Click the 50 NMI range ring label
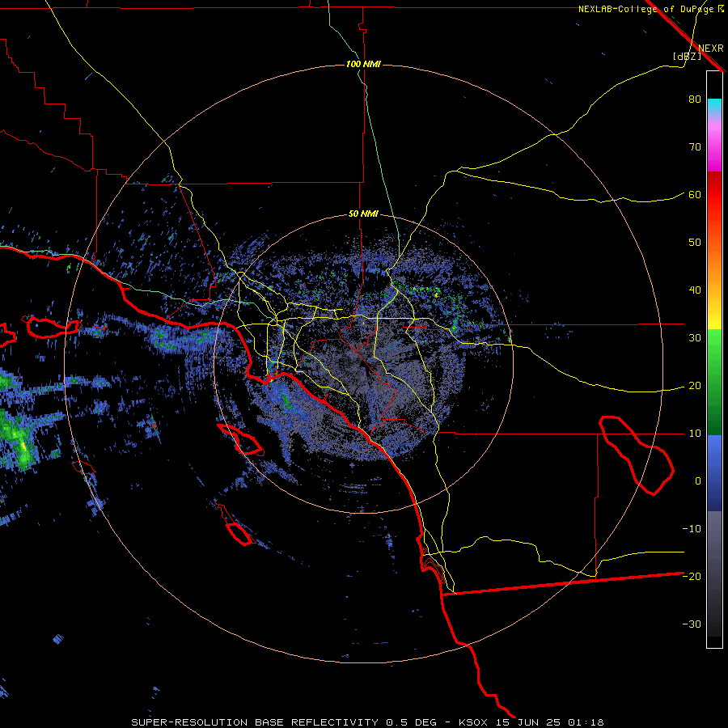 click(363, 214)
